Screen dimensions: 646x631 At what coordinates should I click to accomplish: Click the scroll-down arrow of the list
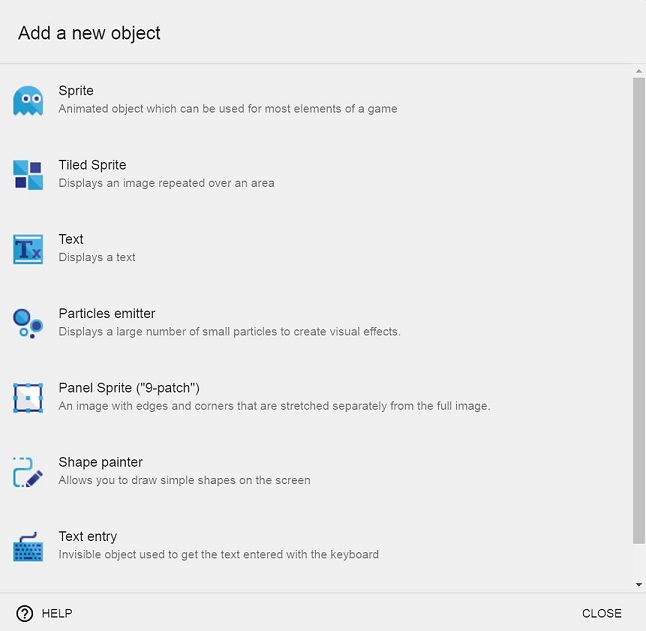pyautogui.click(x=639, y=584)
